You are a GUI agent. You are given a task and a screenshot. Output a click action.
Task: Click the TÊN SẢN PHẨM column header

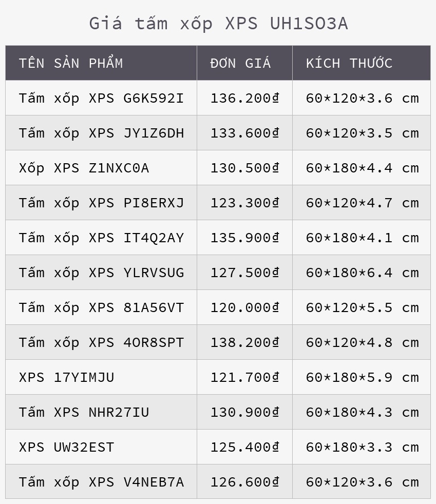(71, 63)
